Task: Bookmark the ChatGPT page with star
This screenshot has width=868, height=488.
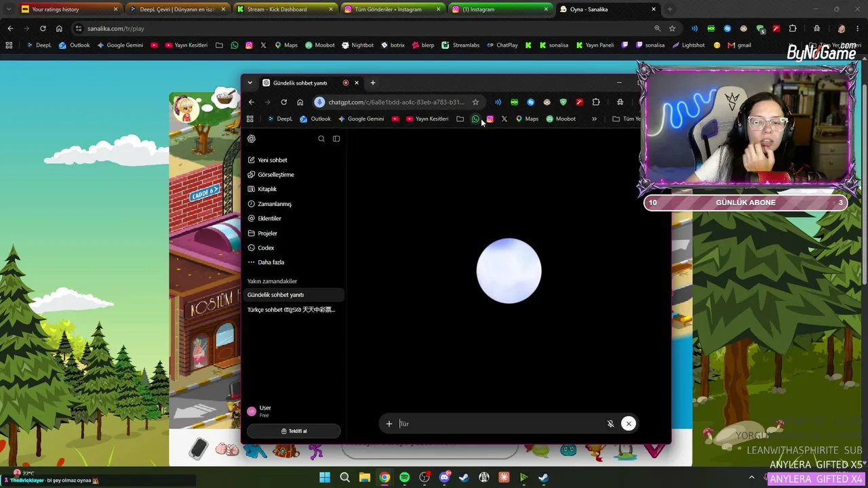Action: pos(475,102)
